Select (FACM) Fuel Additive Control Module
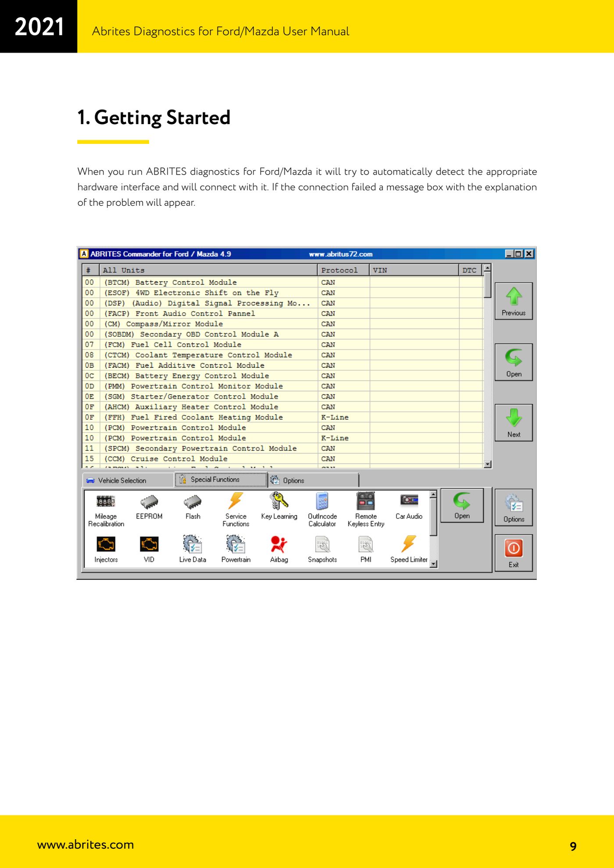This screenshot has width=614, height=868. [283, 366]
